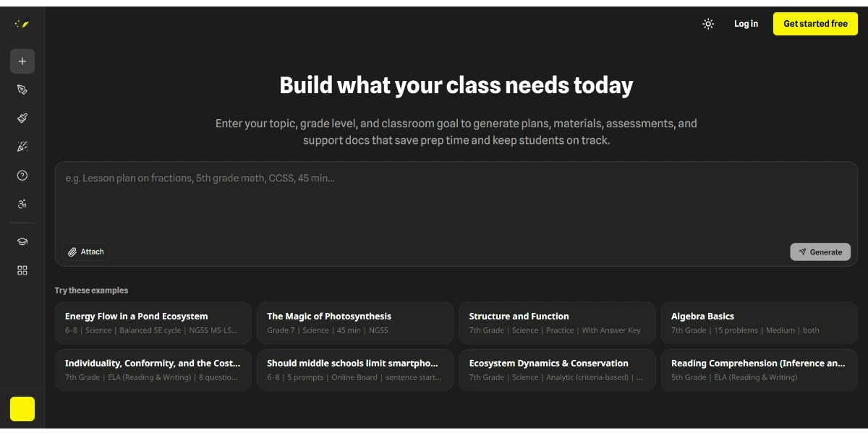This screenshot has height=435, width=868.
Task: Select the yellow square in sidebar
Action: click(x=22, y=409)
